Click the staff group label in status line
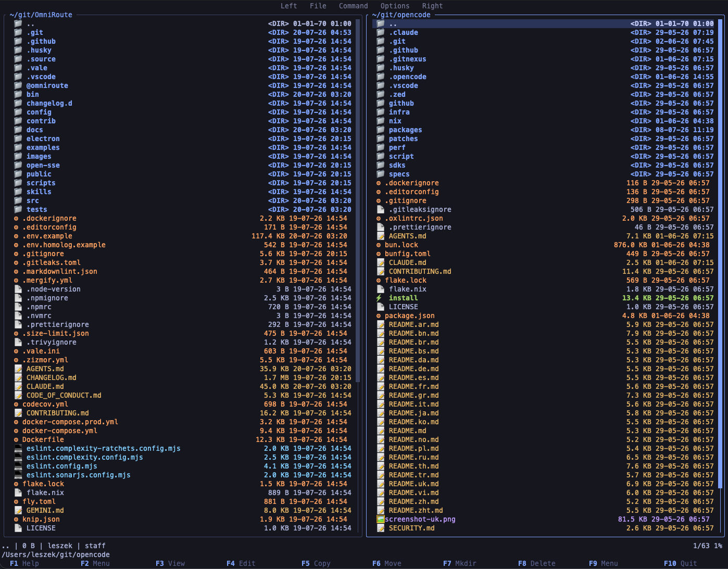 95,546
